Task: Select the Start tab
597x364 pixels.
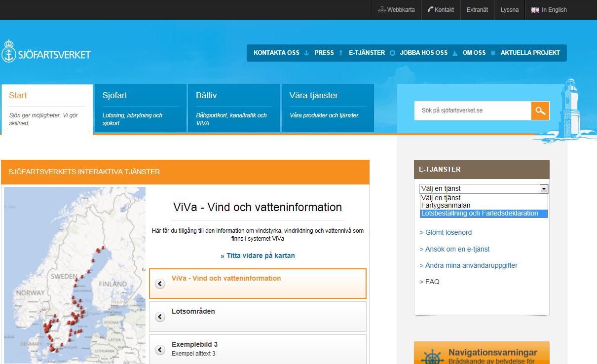Action: pyautogui.click(x=47, y=109)
